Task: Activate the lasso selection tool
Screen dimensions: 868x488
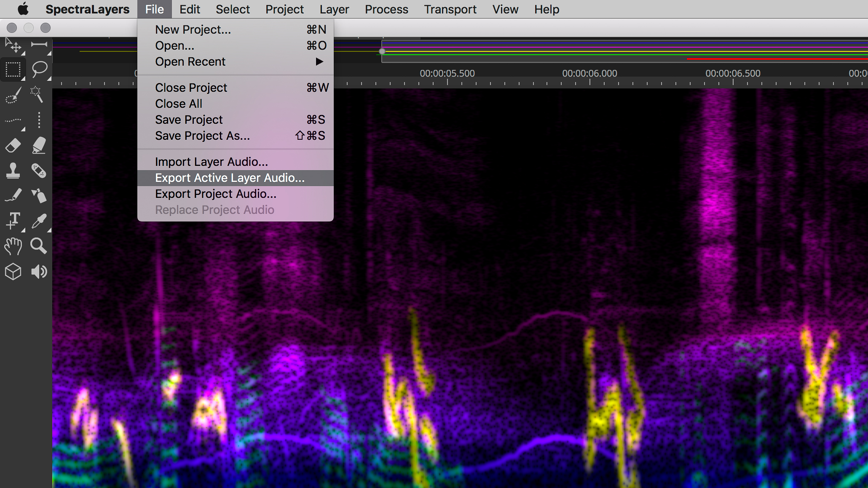Action: point(39,69)
